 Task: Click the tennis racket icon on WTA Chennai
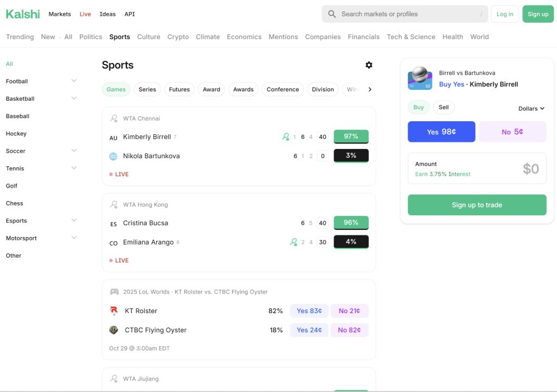coord(114,118)
